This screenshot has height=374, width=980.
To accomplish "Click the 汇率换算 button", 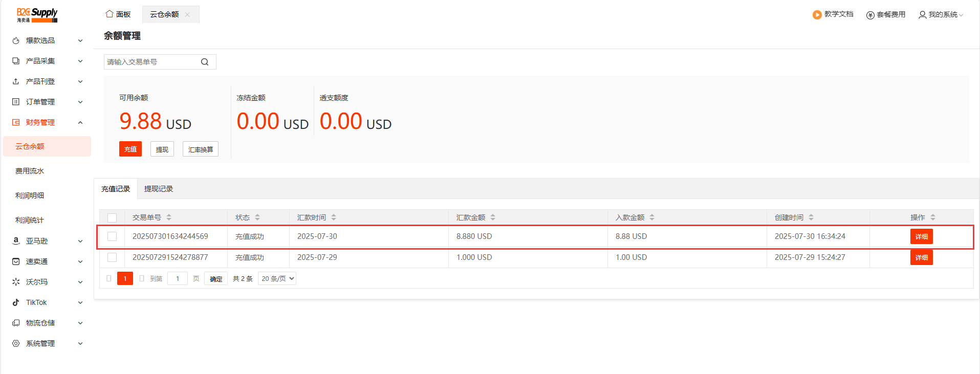I will point(200,149).
